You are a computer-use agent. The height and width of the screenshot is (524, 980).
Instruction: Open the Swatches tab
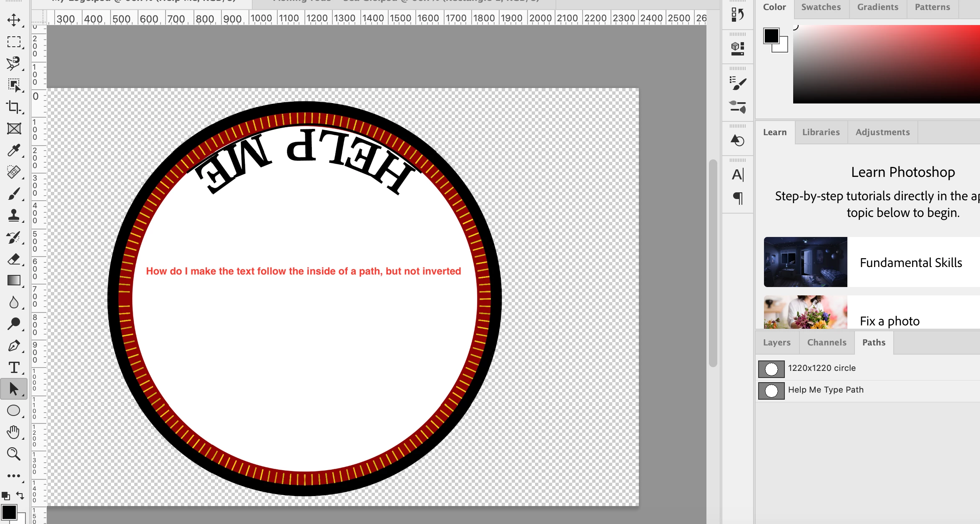pyautogui.click(x=821, y=7)
